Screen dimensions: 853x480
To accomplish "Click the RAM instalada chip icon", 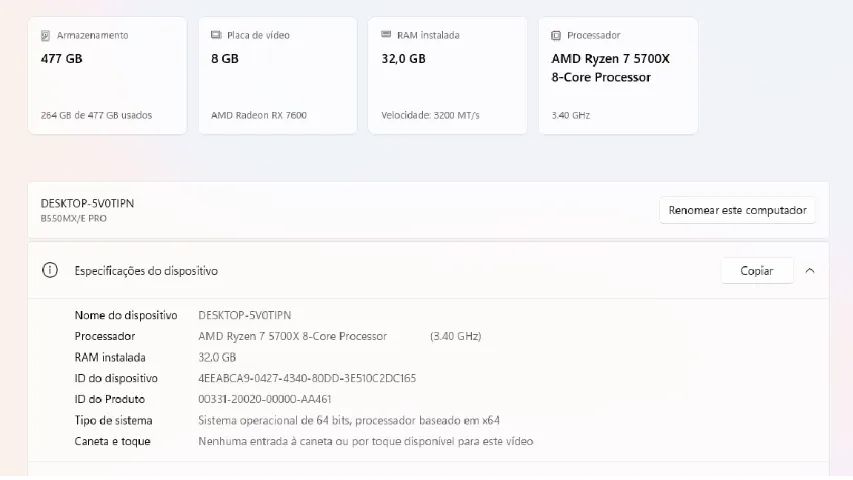I will click(386, 35).
